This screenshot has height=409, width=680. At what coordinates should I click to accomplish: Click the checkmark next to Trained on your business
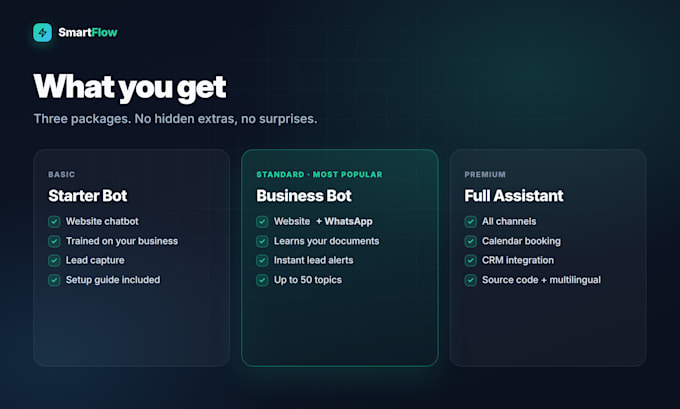click(x=54, y=241)
